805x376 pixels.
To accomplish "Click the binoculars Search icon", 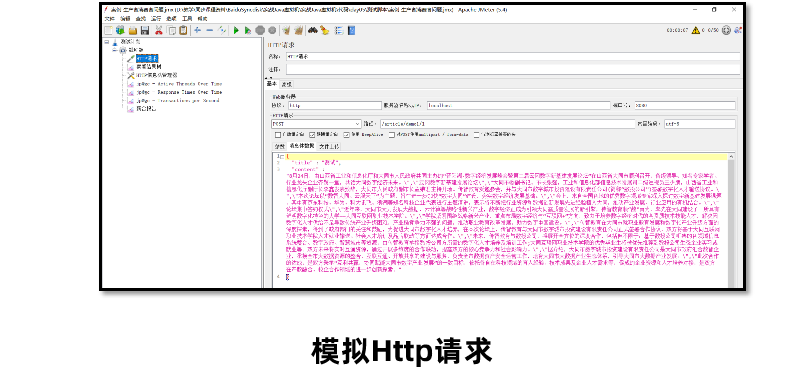I will (x=312, y=30).
